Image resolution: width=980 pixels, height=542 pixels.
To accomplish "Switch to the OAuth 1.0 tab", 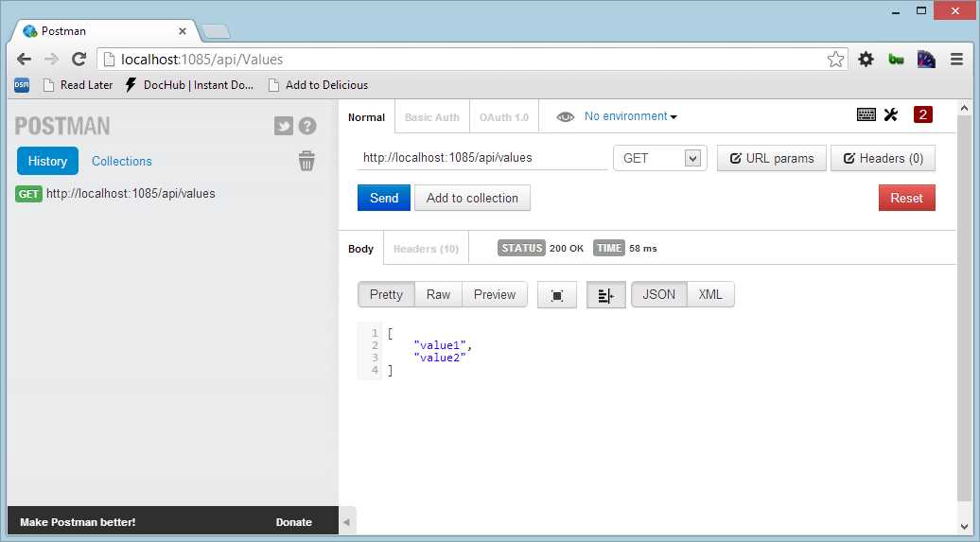I will tap(504, 117).
